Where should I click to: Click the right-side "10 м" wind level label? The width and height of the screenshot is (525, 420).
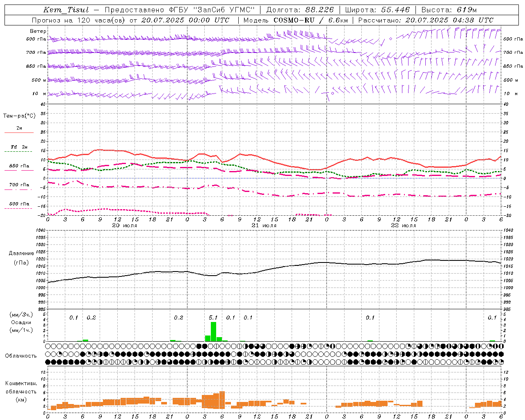tap(510, 94)
